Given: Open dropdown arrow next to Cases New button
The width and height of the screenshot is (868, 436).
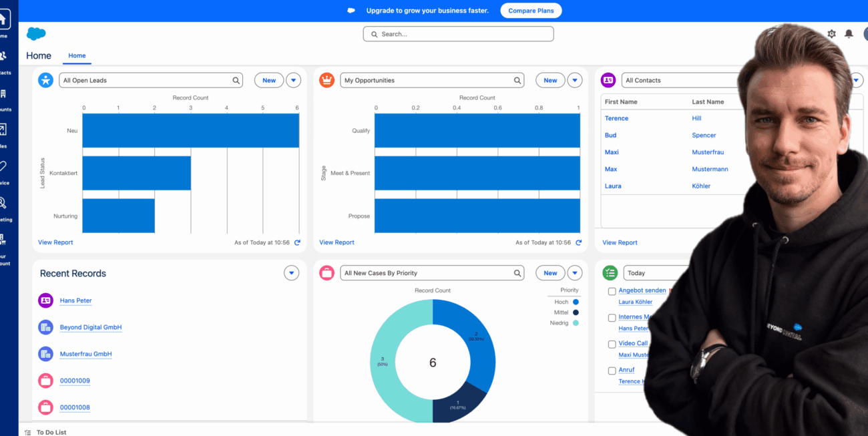Looking at the screenshot, I should (x=575, y=273).
